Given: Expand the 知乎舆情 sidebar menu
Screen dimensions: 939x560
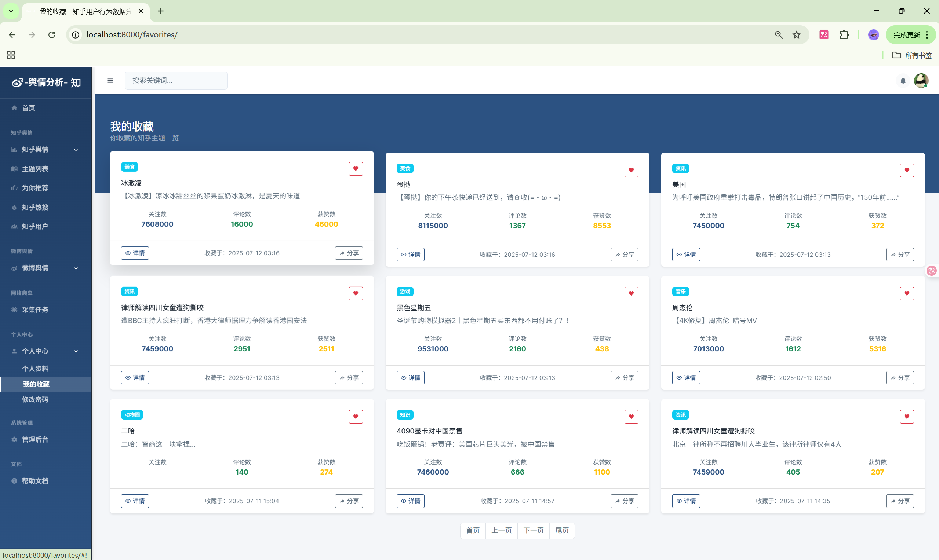Looking at the screenshot, I should [45, 149].
